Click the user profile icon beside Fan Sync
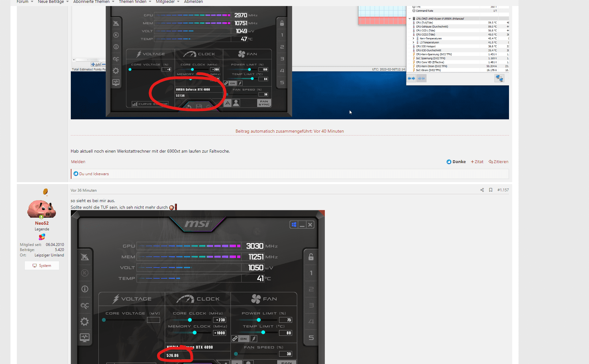The width and height of the screenshot is (589, 364). pos(236,103)
